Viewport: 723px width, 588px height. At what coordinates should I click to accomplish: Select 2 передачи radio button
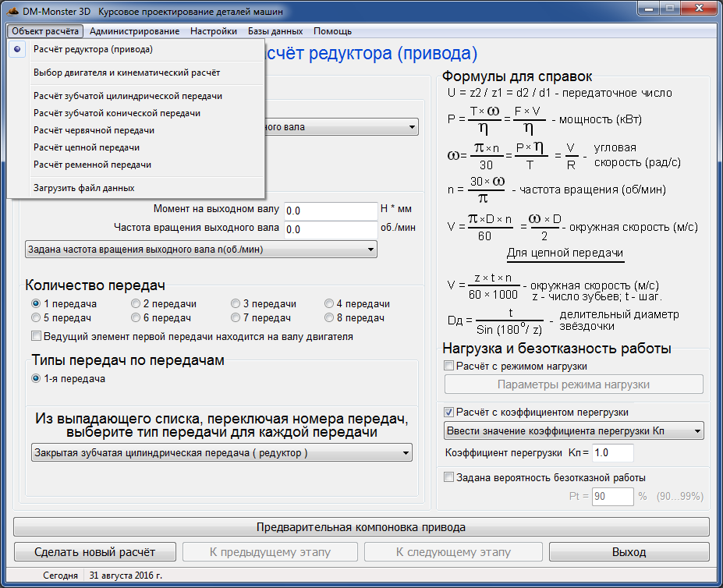point(136,303)
